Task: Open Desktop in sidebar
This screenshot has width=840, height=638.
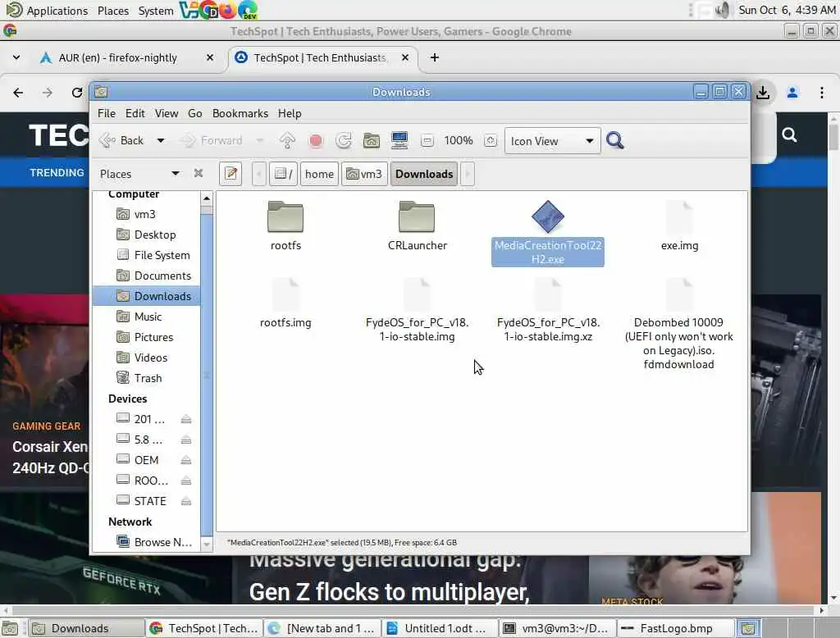Action: click(146, 235)
